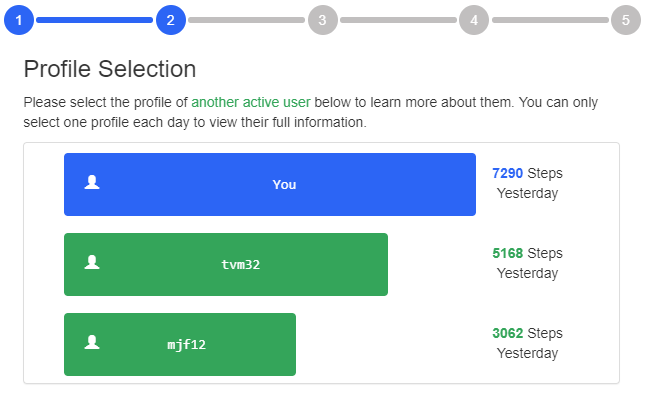Click the 7290 steps count
Image resolution: width=645 pixels, height=396 pixels.
click(x=507, y=173)
